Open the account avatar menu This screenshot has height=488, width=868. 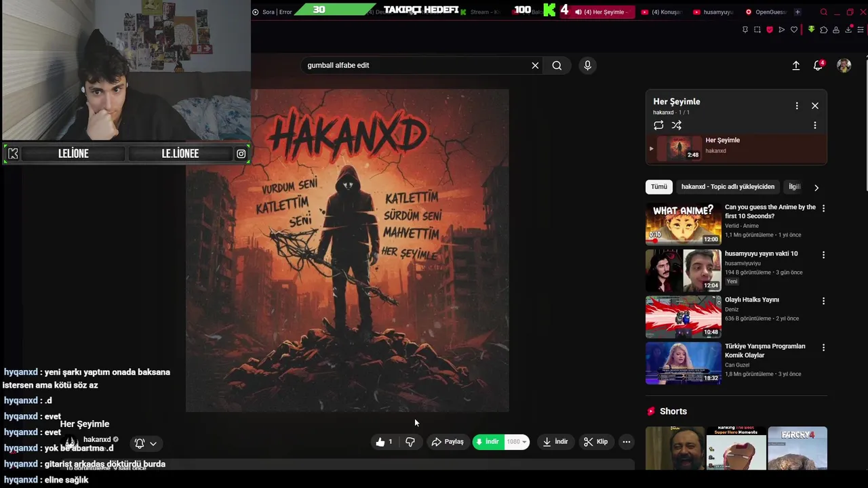844,65
